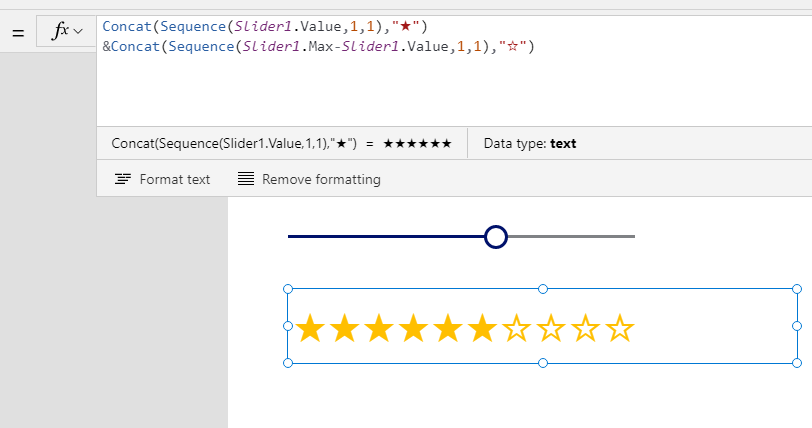Click the 'Data type: text' indicator
Image resolution: width=812 pixels, height=428 pixels.
point(530,144)
